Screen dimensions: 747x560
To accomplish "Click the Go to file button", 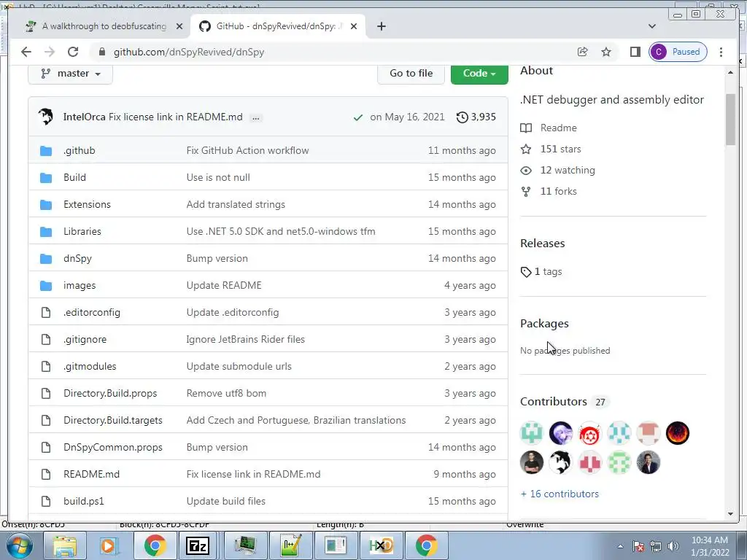I will (411, 74).
